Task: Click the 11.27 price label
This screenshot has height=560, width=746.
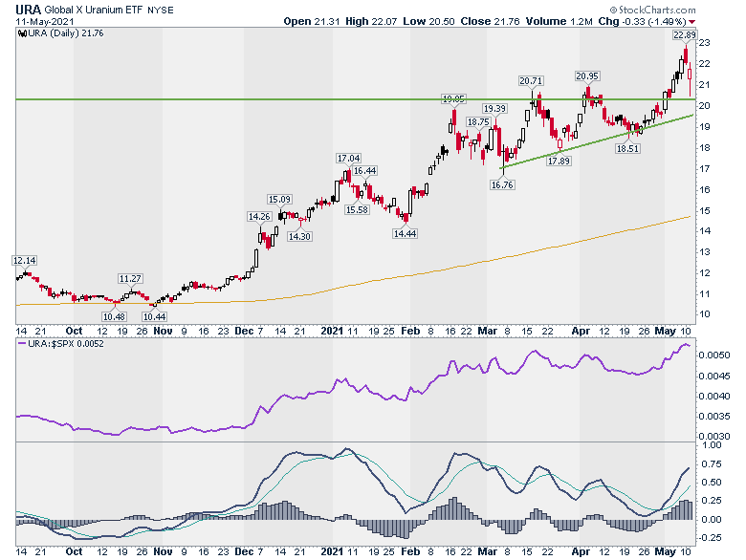Action: [x=130, y=279]
